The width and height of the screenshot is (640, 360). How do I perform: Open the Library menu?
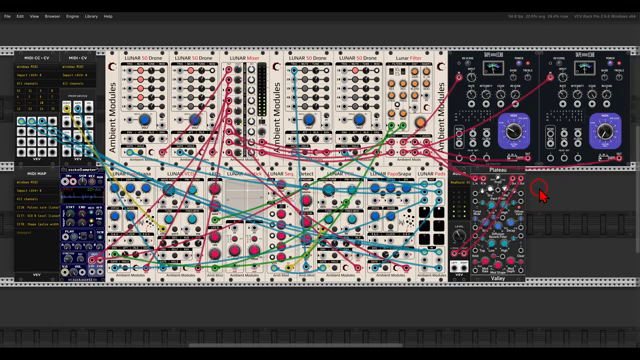(91, 16)
